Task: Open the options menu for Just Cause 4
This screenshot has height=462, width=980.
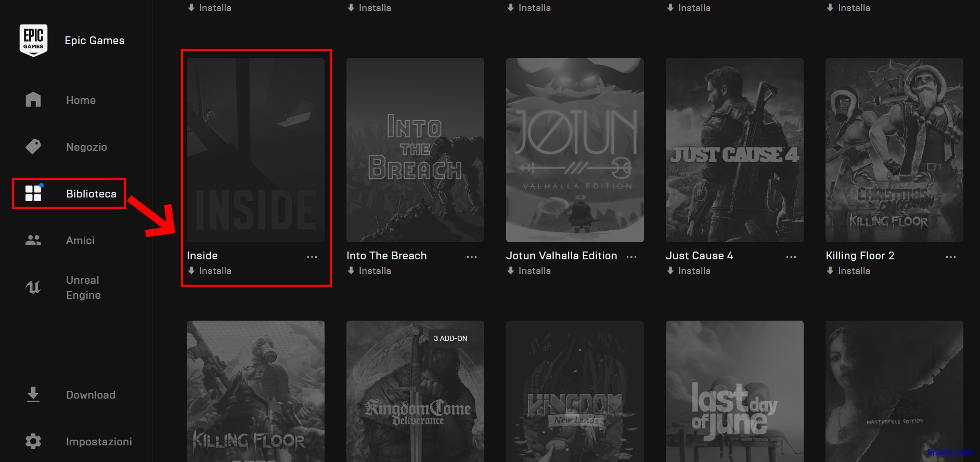Action: 791,257
